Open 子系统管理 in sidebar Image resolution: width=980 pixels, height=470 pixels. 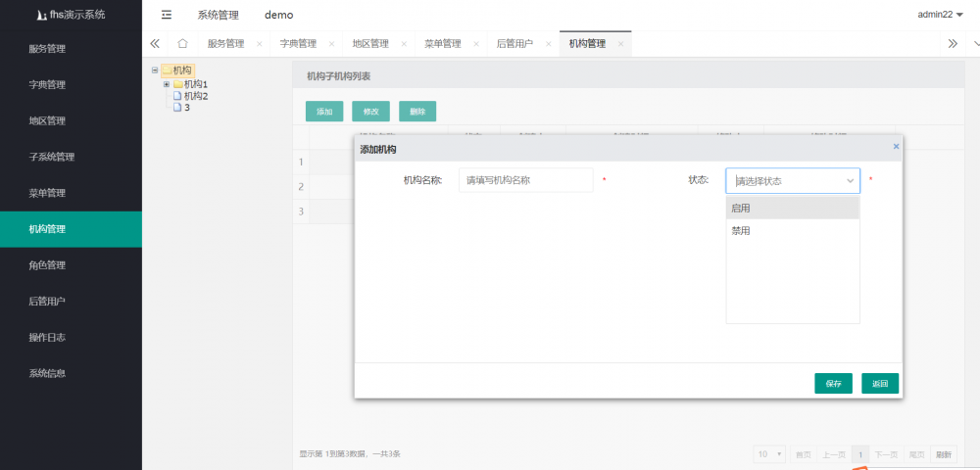point(71,157)
